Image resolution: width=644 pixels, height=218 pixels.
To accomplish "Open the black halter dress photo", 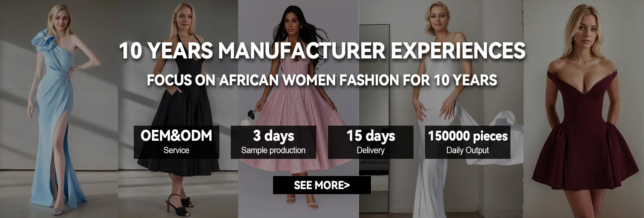I will tap(178, 109).
